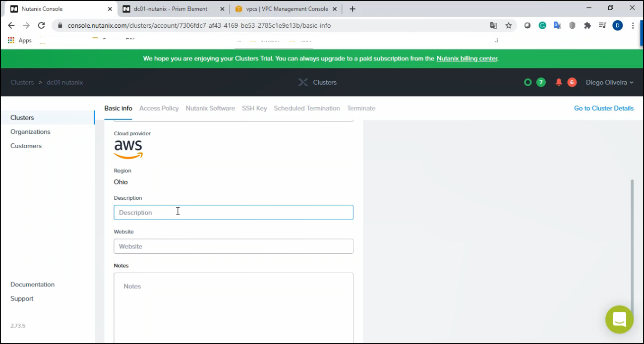644x344 pixels.
Task: Click the Go to Cluster Details link
Action: click(603, 108)
